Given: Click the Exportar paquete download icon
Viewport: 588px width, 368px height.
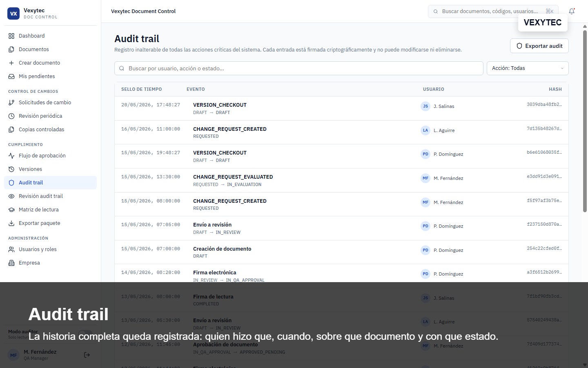Looking at the screenshot, I should (x=11, y=223).
